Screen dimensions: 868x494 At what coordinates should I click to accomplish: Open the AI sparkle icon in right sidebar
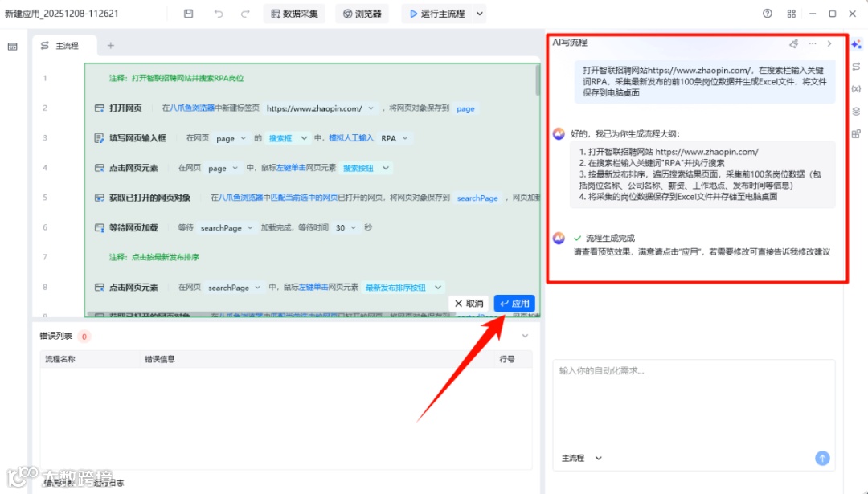(x=857, y=44)
